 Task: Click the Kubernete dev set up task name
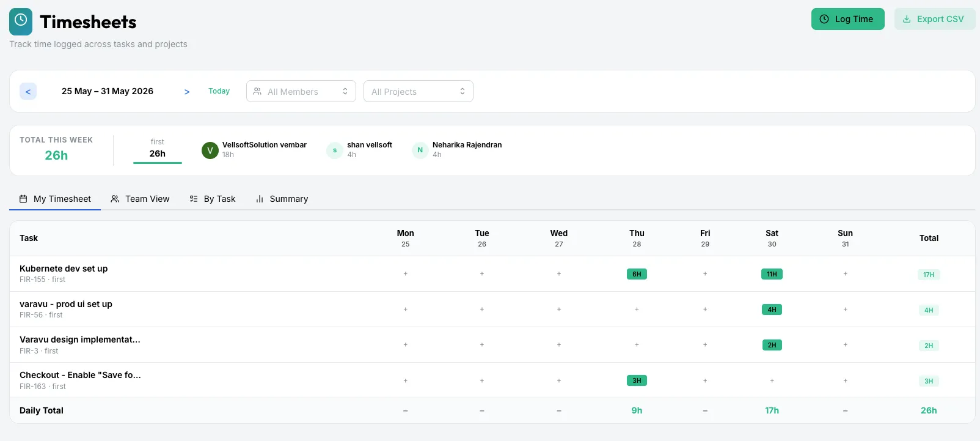coord(64,269)
